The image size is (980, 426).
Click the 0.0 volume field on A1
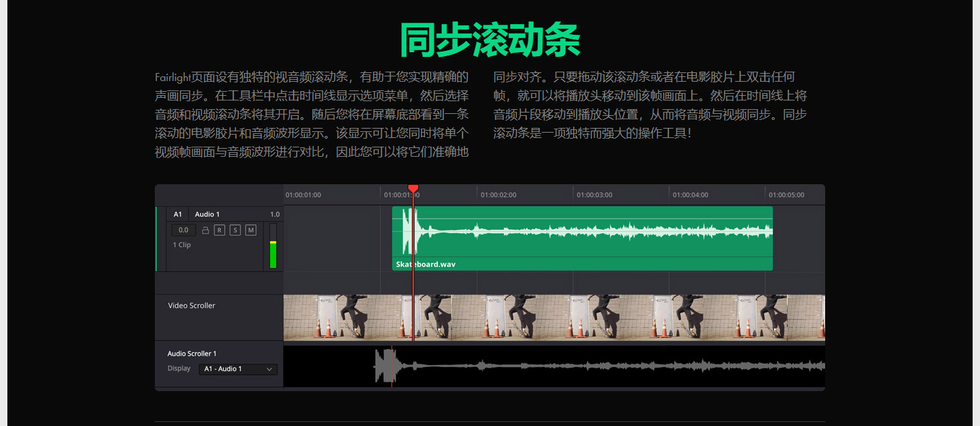click(x=184, y=230)
